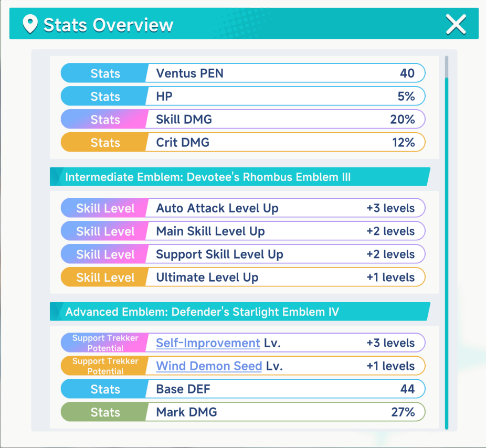The image size is (486, 448).
Task: Select the Main Skill Level Up row
Action: click(243, 231)
